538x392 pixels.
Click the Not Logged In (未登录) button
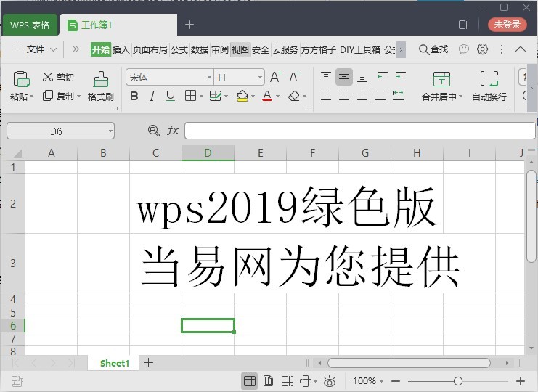pos(507,25)
